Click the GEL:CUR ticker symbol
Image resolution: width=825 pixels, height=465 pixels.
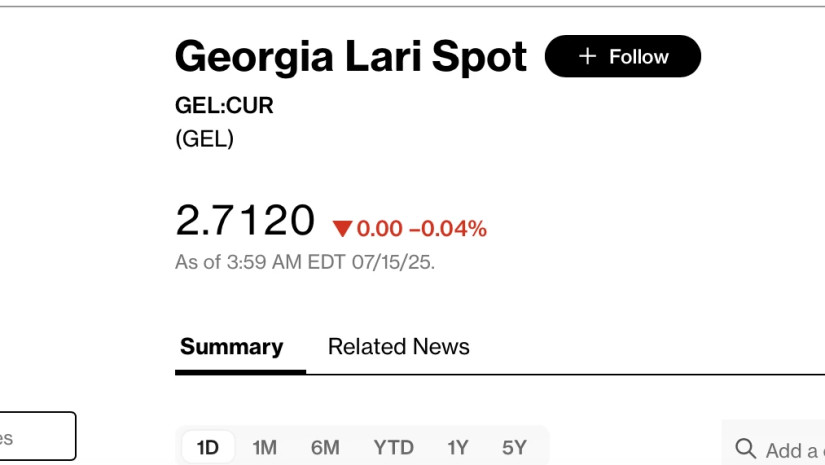pyautogui.click(x=224, y=106)
